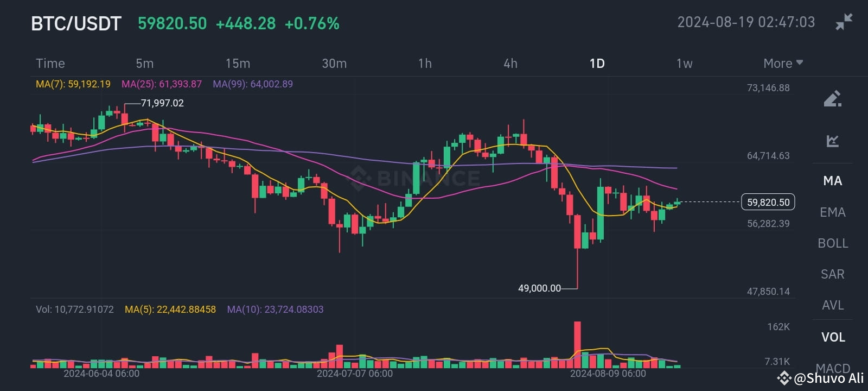Screen dimensions: 868x391
Task: Click the exit fullscreen arrows icon
Action: [845, 22]
